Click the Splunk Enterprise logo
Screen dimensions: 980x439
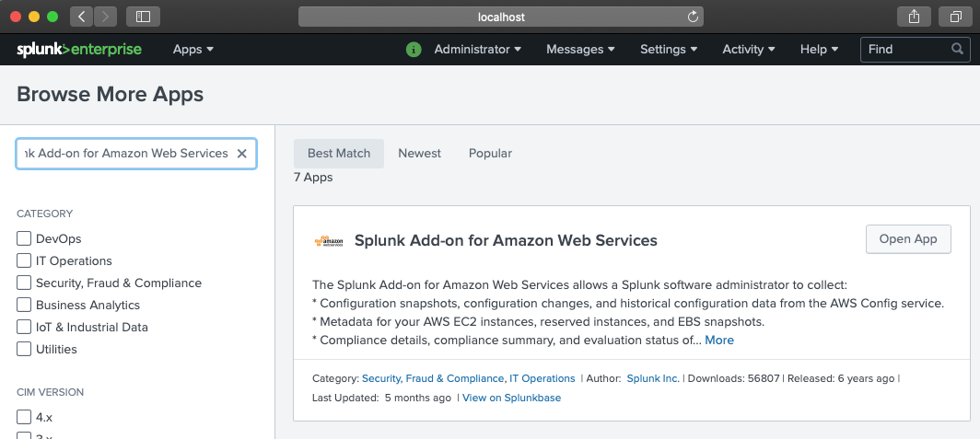[79, 50]
